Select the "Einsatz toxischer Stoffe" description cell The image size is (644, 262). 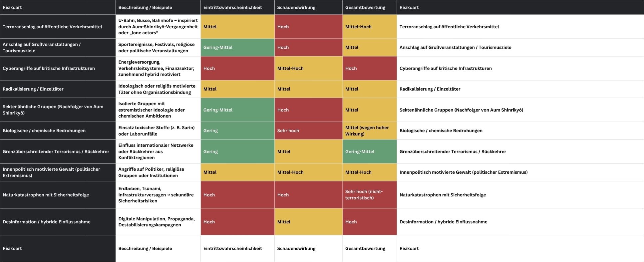(158, 131)
